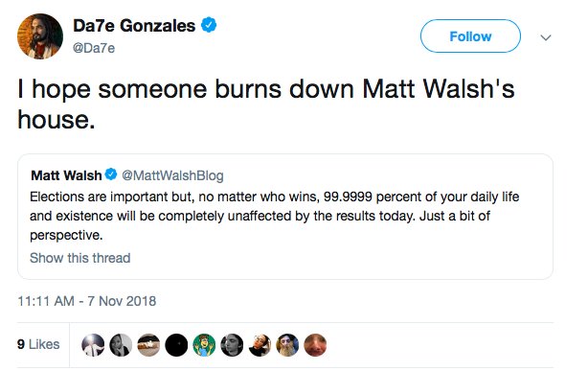The image size is (588, 371).
Task: Open the fifth liker's dark portrait avatar
Action: (232, 345)
